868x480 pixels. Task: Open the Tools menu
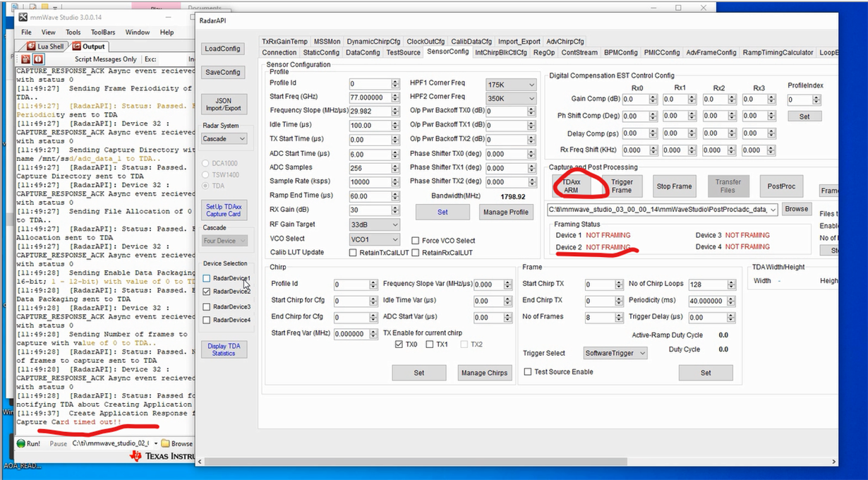pyautogui.click(x=73, y=32)
